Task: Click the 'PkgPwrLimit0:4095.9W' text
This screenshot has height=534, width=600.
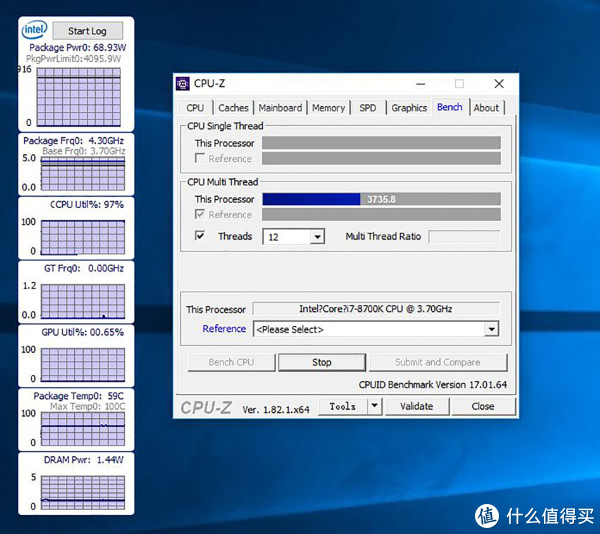Action: (73, 59)
